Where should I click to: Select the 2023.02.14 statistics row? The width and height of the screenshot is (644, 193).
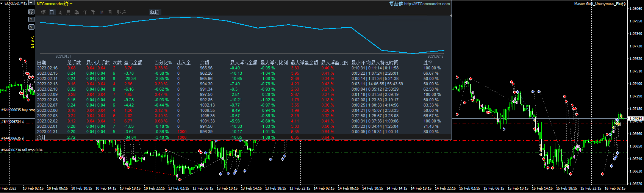[47, 79]
